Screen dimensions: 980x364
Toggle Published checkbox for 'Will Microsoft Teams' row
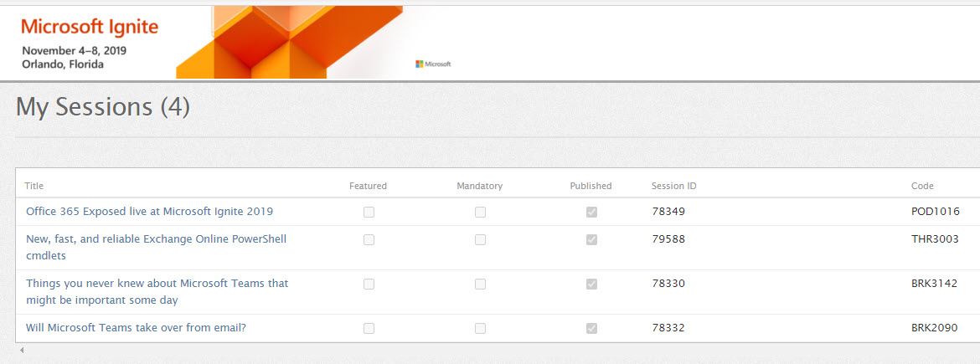click(x=591, y=328)
